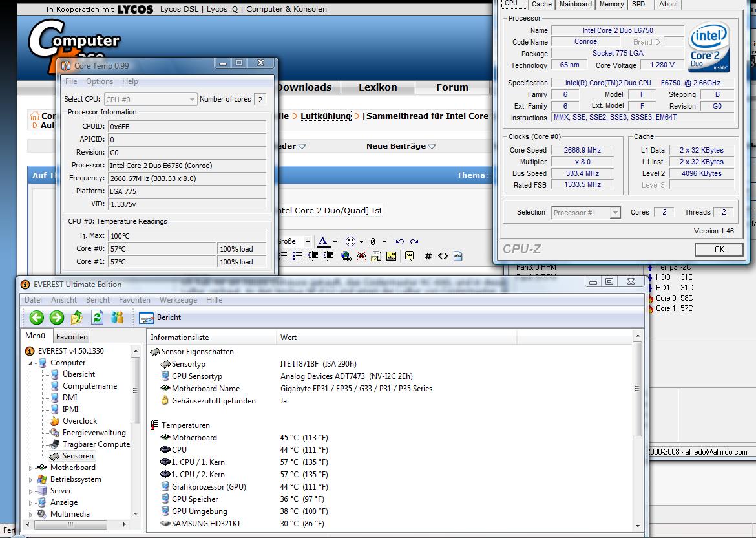Expand the Motherboard node in EVEREST tree
This screenshot has height=538, width=756.
click(x=30, y=468)
